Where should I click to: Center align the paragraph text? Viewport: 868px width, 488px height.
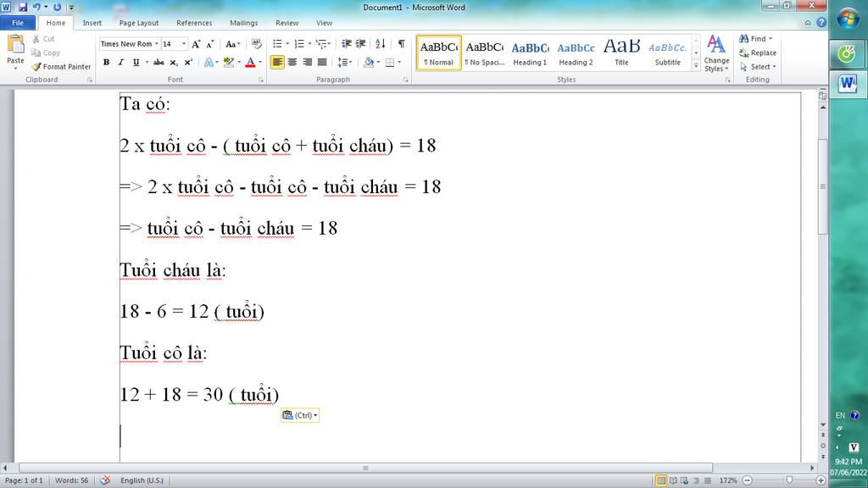click(292, 63)
